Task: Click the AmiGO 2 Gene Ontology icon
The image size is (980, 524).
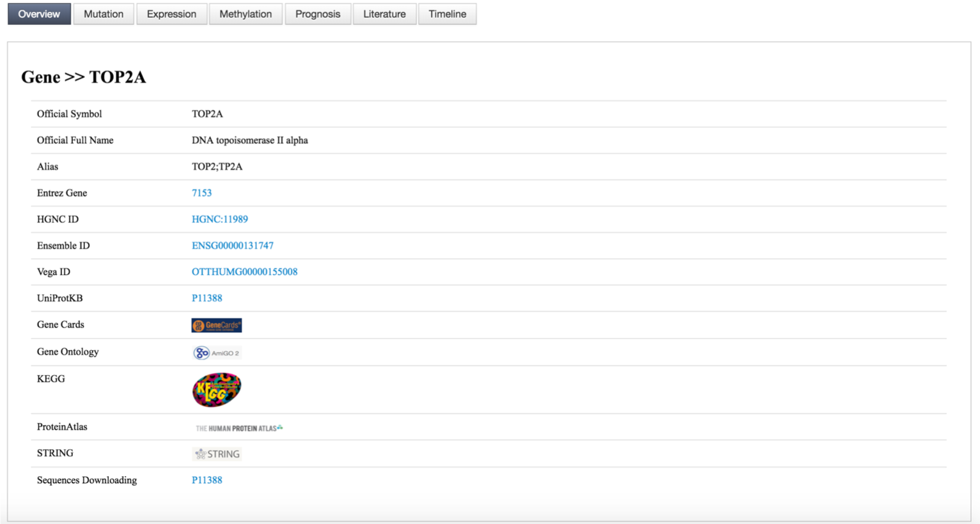Action: point(217,353)
